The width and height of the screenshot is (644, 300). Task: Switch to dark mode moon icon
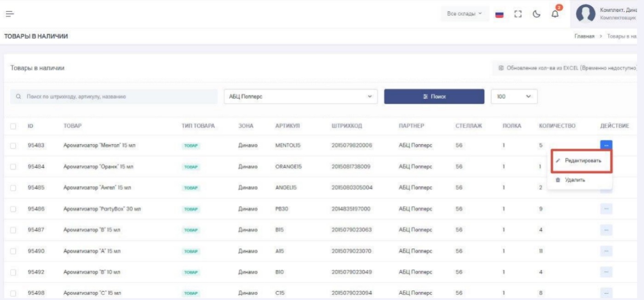pyautogui.click(x=536, y=14)
